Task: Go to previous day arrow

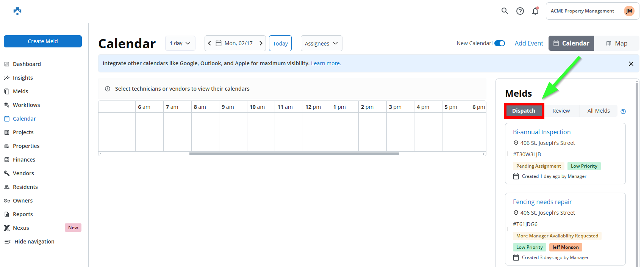Action: (209, 43)
